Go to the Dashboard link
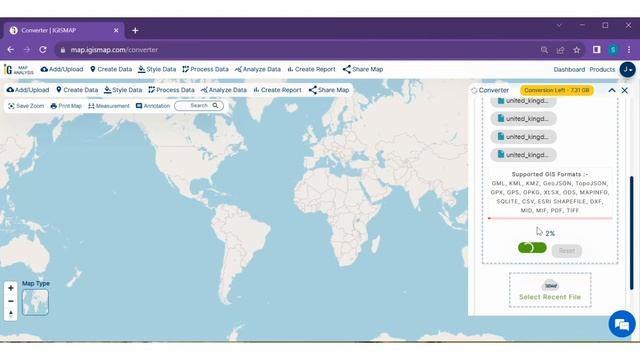 tap(569, 69)
